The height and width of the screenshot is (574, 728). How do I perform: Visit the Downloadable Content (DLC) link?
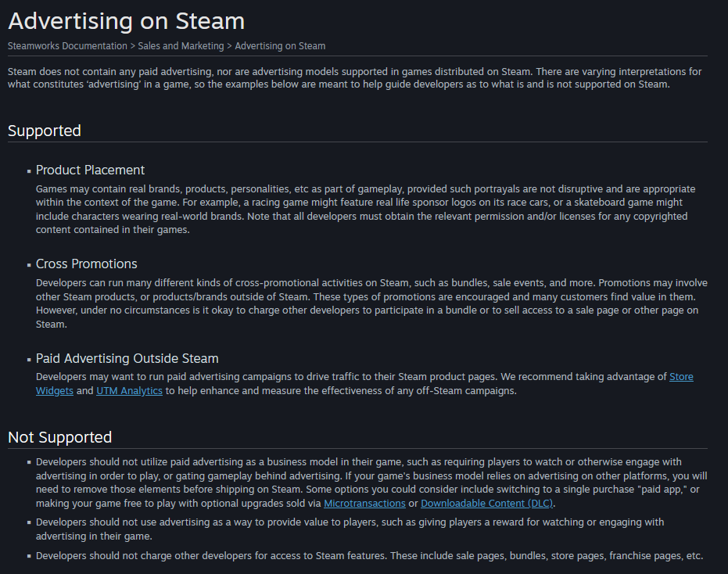pyautogui.click(x=486, y=504)
